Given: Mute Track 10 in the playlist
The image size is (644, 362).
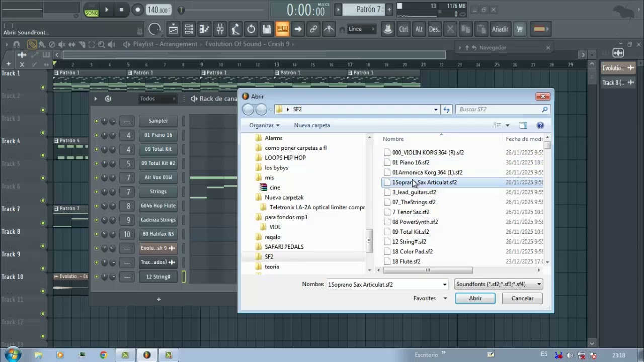Looking at the screenshot, I should [43, 291].
